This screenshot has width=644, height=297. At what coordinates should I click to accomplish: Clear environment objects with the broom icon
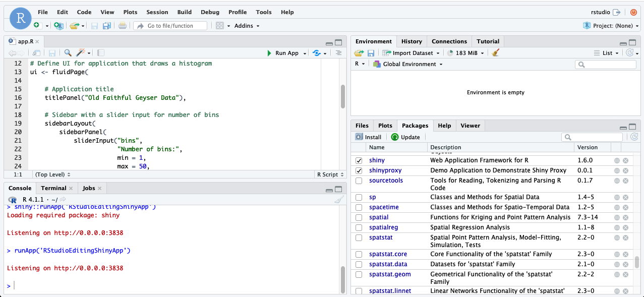click(x=495, y=53)
